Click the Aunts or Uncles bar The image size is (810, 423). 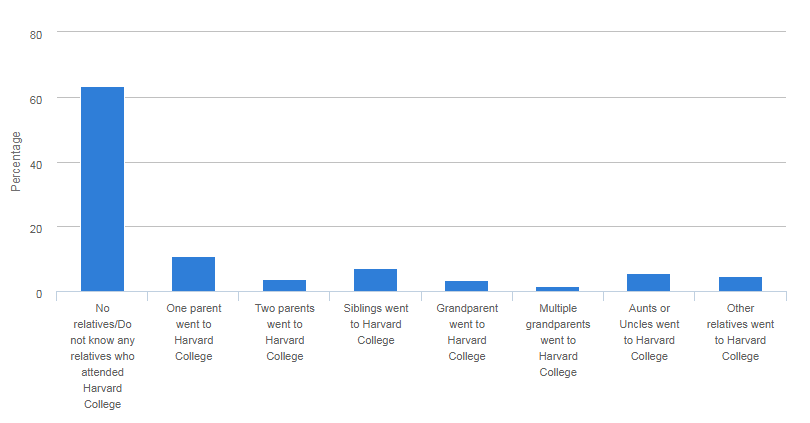(x=649, y=283)
